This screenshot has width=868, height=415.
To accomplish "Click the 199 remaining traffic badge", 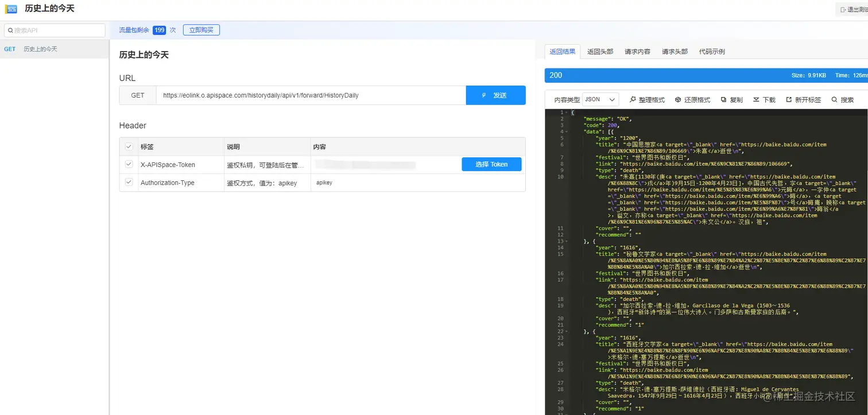I will coord(159,30).
